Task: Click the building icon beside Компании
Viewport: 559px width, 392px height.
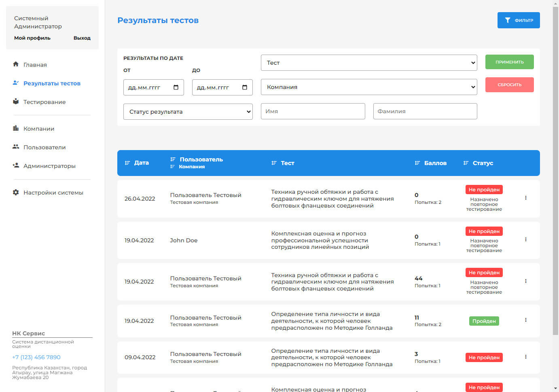Action: coord(16,128)
